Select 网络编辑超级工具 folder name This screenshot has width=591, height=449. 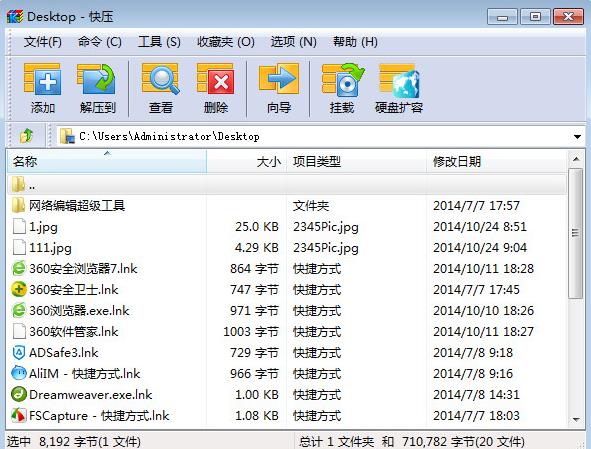point(77,205)
